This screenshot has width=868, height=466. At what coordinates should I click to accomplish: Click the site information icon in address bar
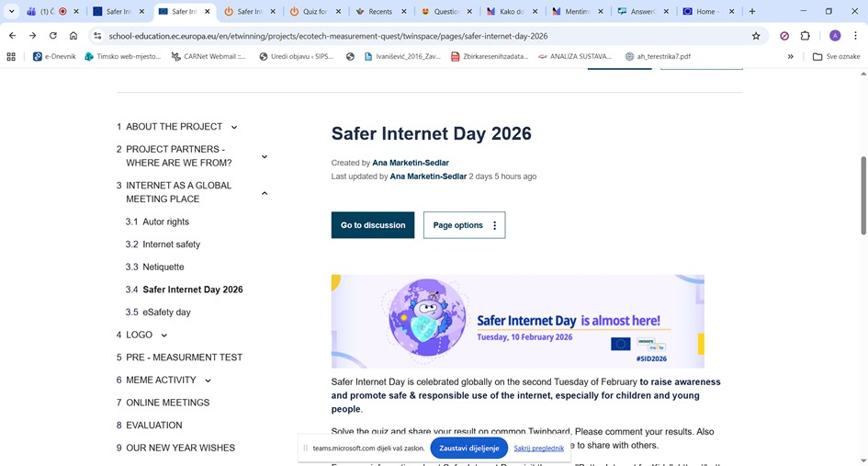(97, 36)
